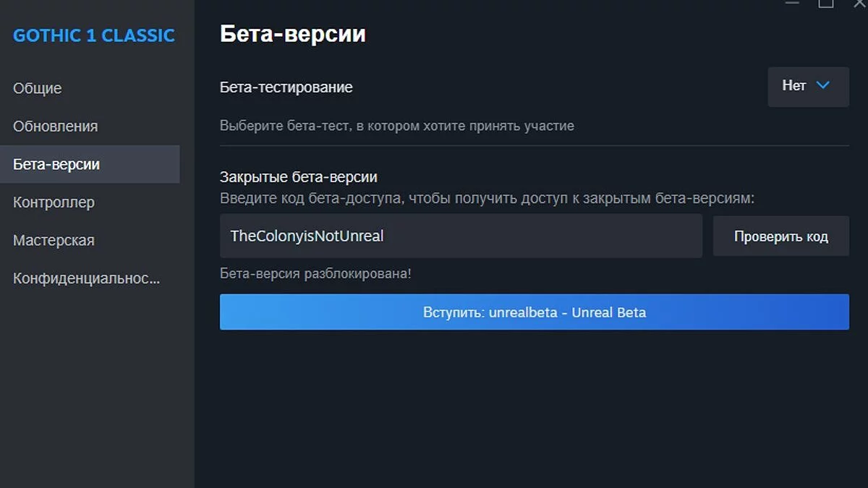Focus the beta access code field
The height and width of the screenshot is (488, 868).
(461, 236)
